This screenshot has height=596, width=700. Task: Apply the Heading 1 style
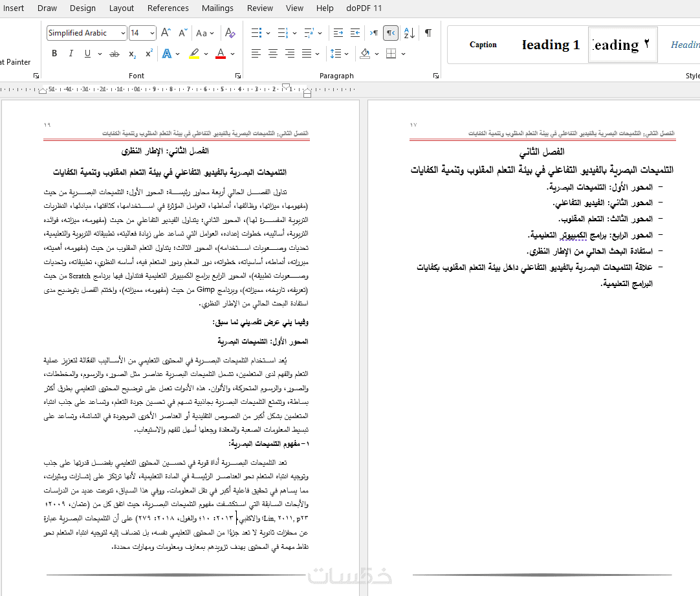click(x=551, y=45)
